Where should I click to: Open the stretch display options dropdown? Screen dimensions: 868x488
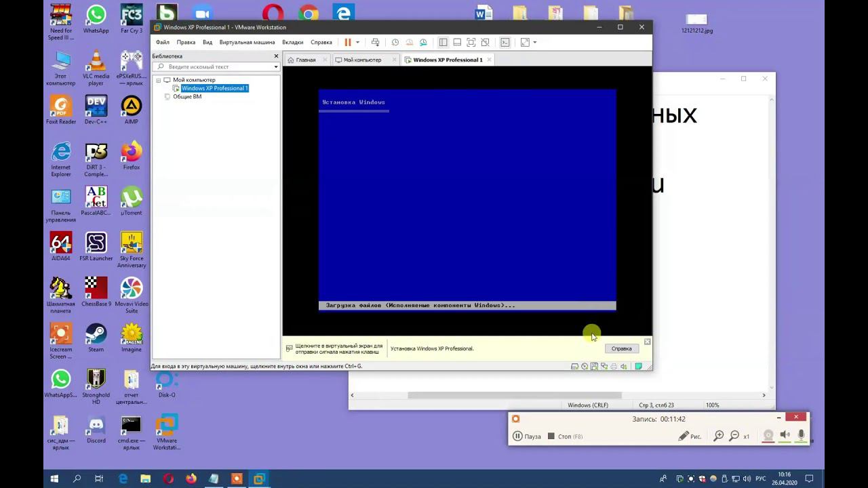pyautogui.click(x=534, y=42)
